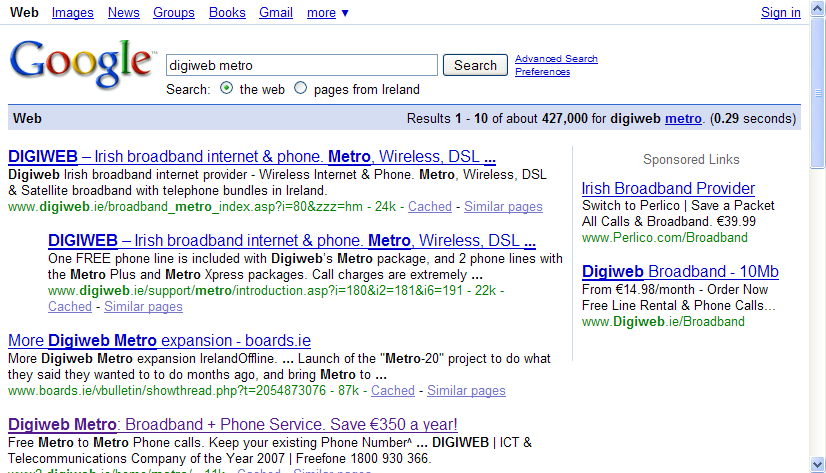Open Cached link for support/metro/introduction result
Viewport: 826px width, 473px height.
pos(70,307)
